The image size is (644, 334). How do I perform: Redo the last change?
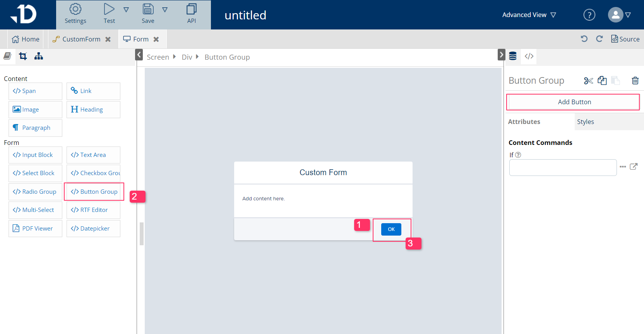(599, 39)
